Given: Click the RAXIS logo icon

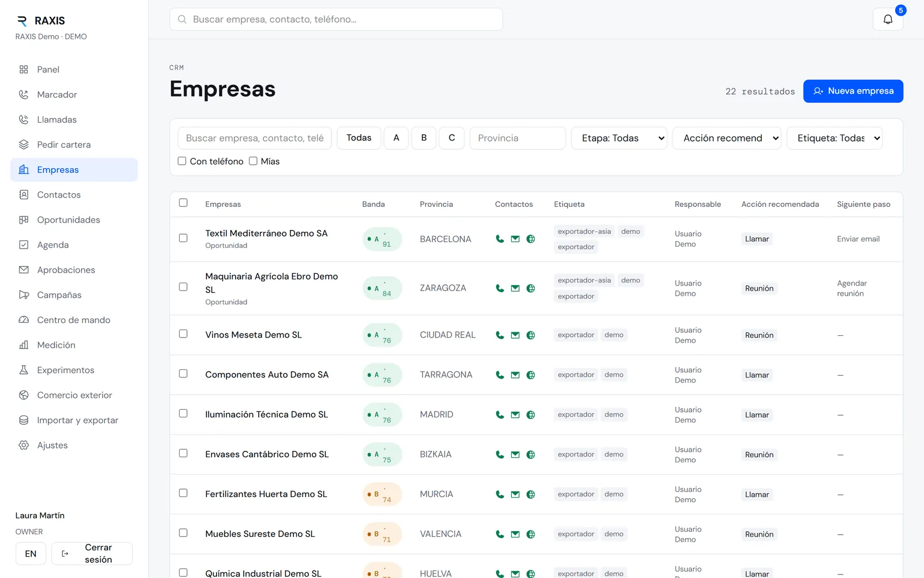Looking at the screenshot, I should (22, 21).
